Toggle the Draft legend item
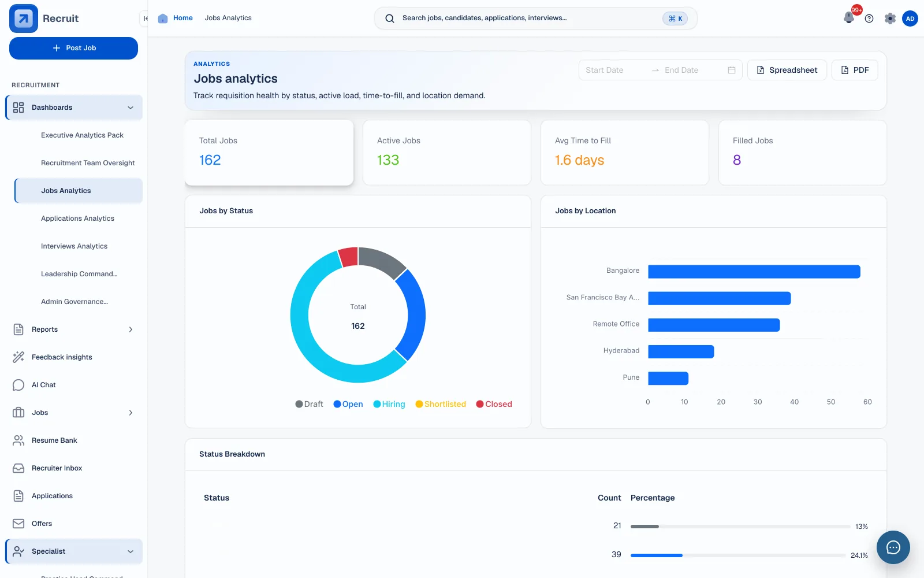The image size is (924, 578). click(309, 404)
